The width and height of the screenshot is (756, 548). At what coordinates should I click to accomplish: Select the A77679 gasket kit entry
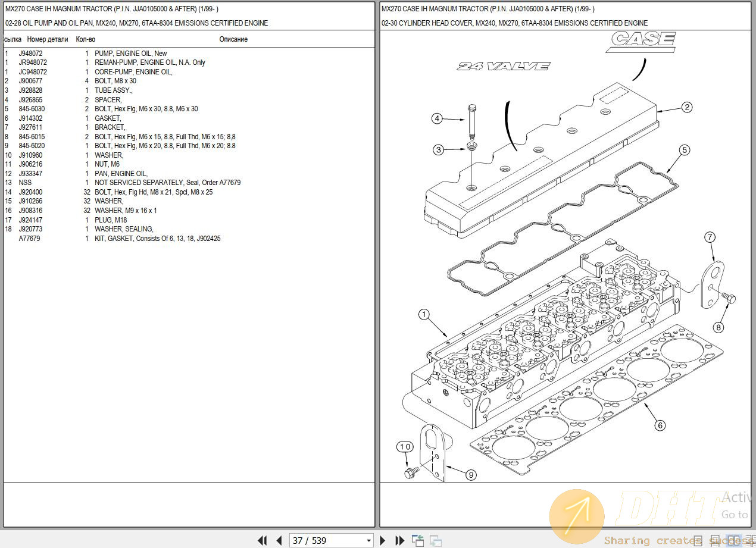pyautogui.click(x=29, y=238)
